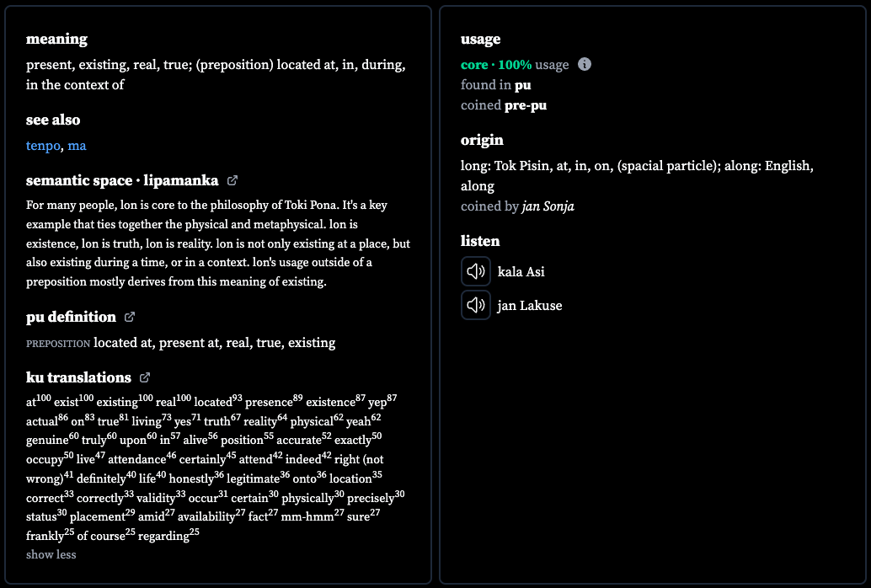The image size is (871, 588).
Task: Click the pre-pu coined label
Action: coord(526,105)
